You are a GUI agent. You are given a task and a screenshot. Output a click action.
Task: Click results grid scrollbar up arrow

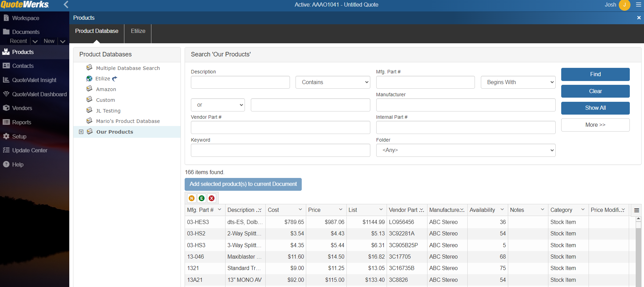pos(638,219)
